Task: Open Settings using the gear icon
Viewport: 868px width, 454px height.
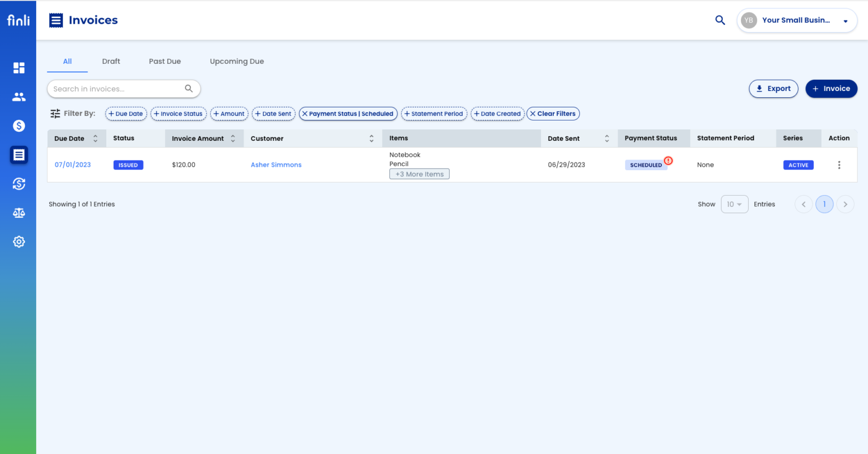Action: 19,241
